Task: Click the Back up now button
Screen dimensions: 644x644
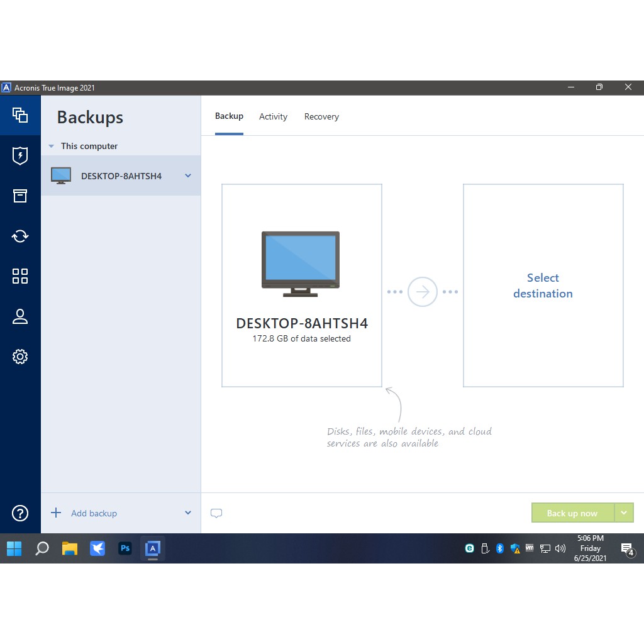Action: pos(572,513)
